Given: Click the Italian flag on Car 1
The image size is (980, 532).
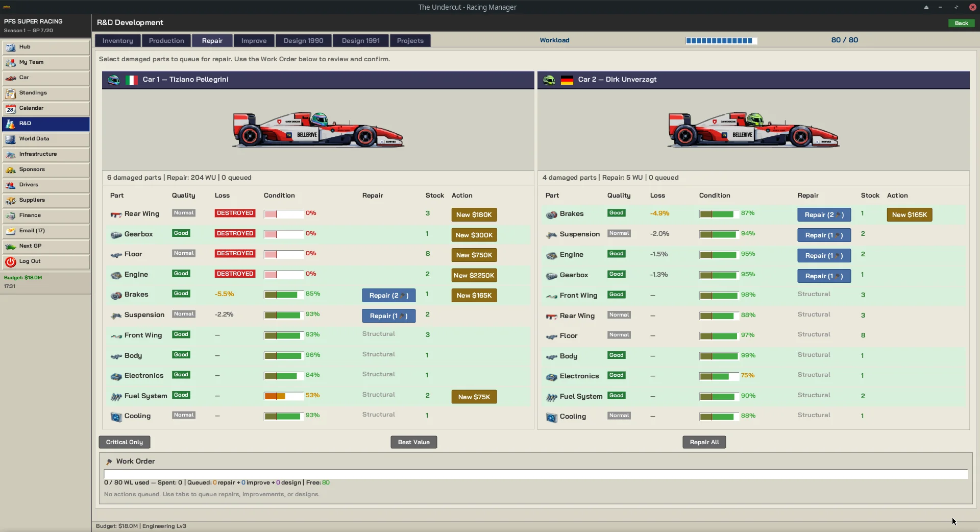Looking at the screenshot, I should tap(132, 80).
